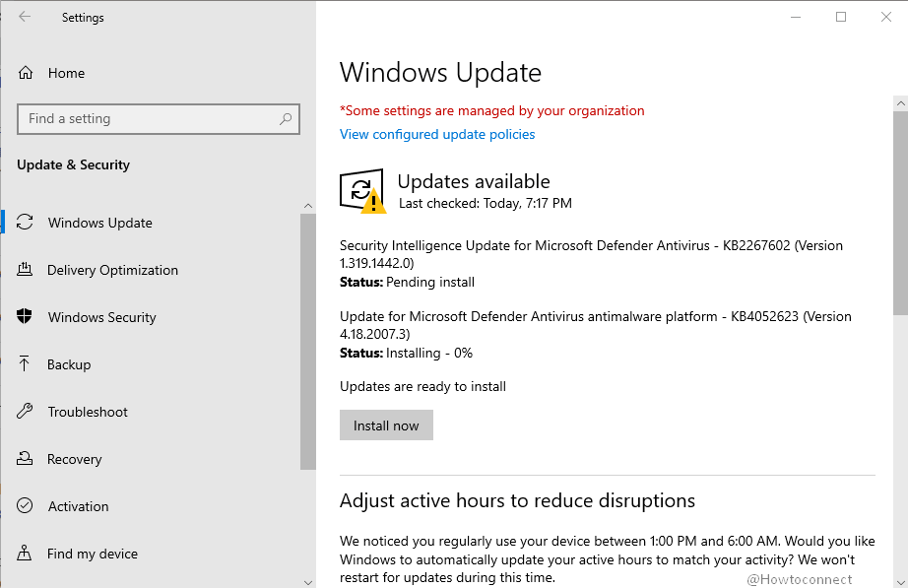Click the main pane scrollbar down arrow
The height and width of the screenshot is (588, 908).
[900, 580]
